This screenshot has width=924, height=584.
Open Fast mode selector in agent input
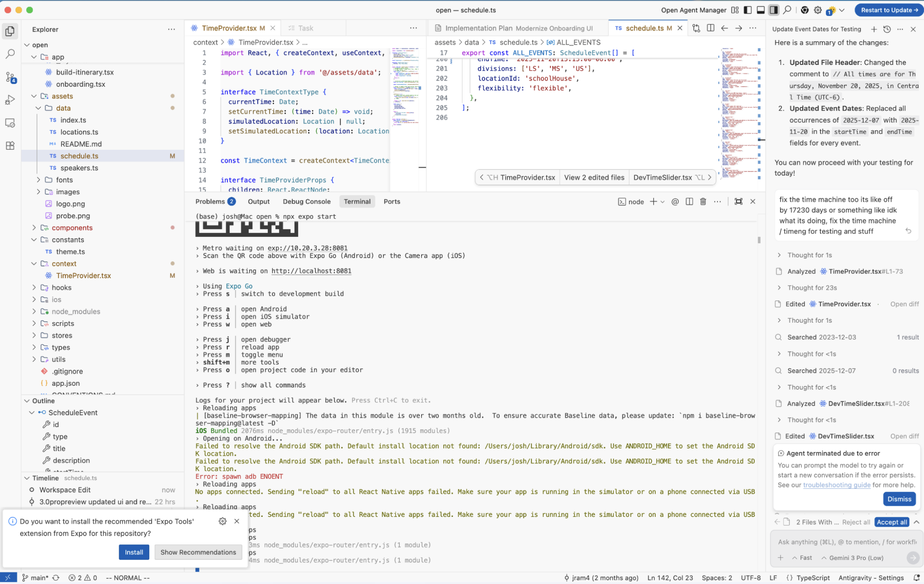pyautogui.click(x=802, y=558)
